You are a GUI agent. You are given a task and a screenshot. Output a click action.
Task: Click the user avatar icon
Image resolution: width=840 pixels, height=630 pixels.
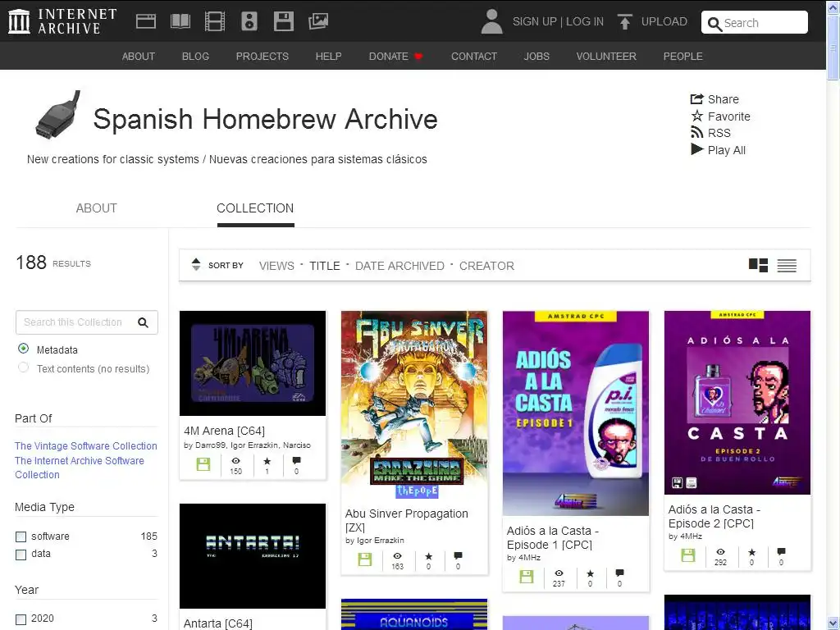[x=491, y=21]
